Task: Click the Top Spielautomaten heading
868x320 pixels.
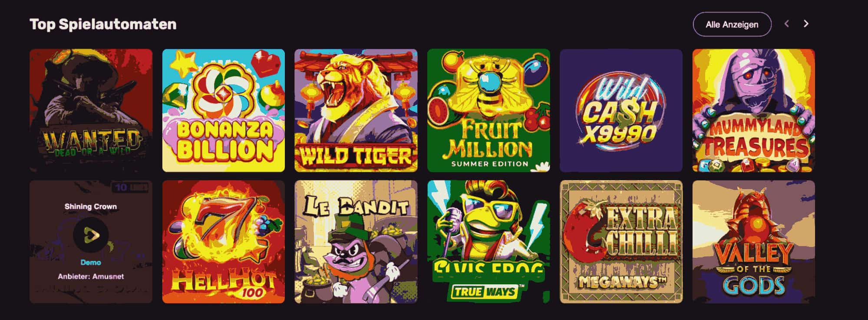Action: click(103, 24)
